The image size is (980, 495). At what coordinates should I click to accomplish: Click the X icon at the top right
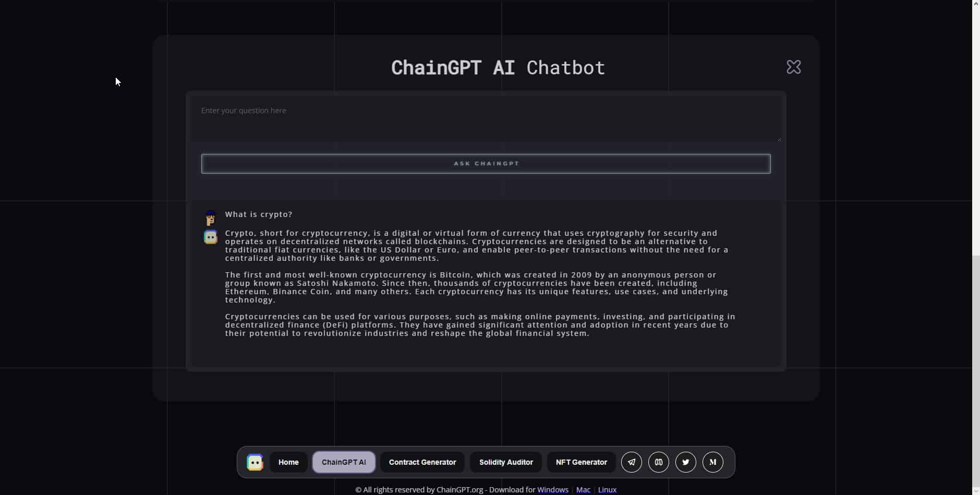793,67
